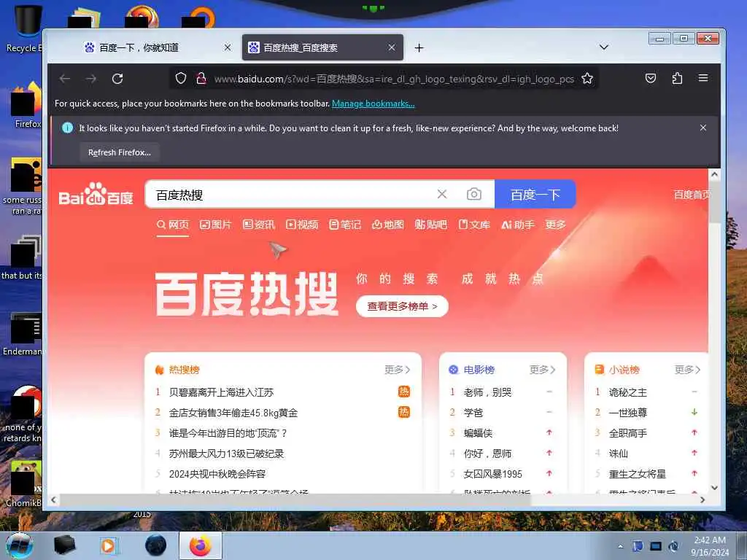This screenshot has height=560, width=747.
Task: Open the site security padlock icon
Action: (x=201, y=78)
